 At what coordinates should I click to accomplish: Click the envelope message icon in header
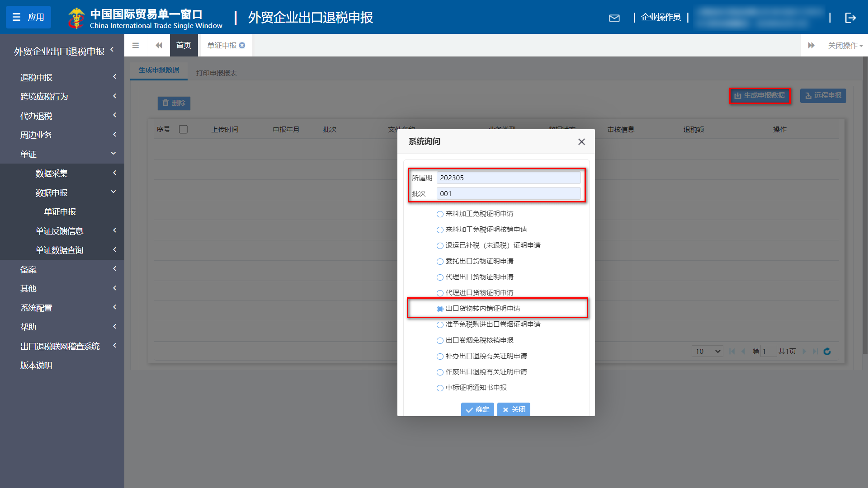[x=614, y=18]
